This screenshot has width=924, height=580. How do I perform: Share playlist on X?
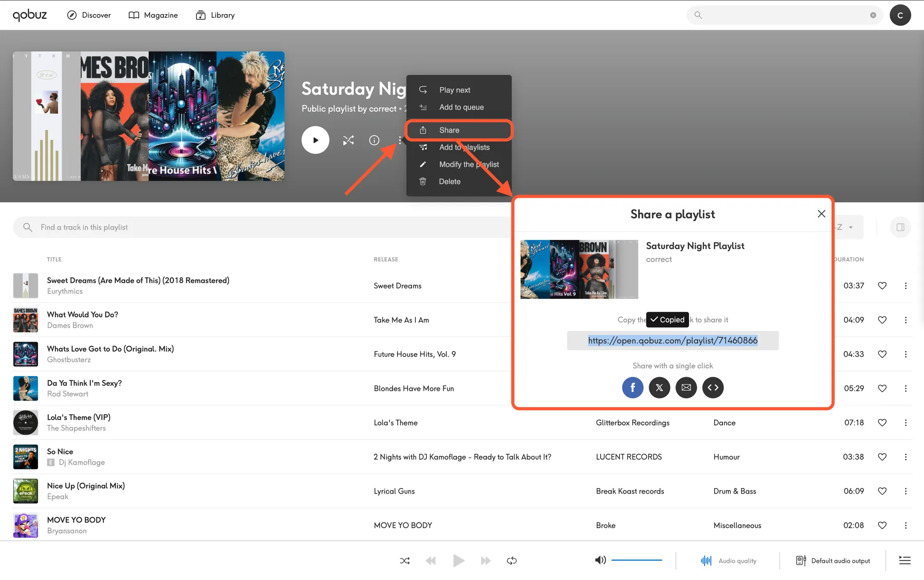pos(659,387)
